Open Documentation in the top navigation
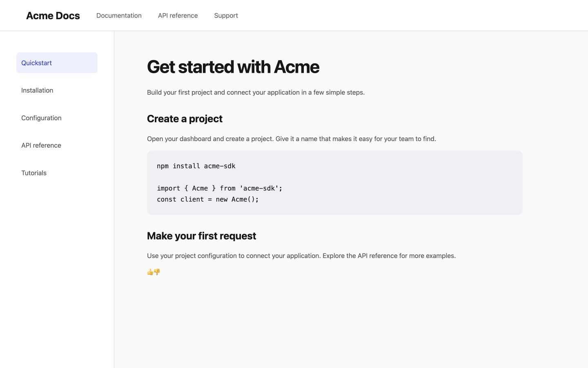Screen dimensions: 588x368 [x=119, y=16]
